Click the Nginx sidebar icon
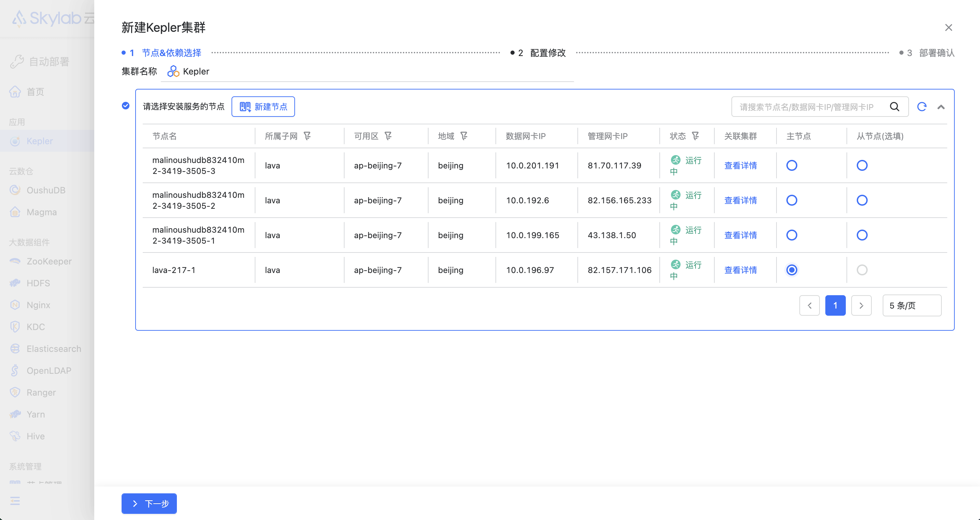Viewport: 980px width, 520px height. (x=15, y=305)
